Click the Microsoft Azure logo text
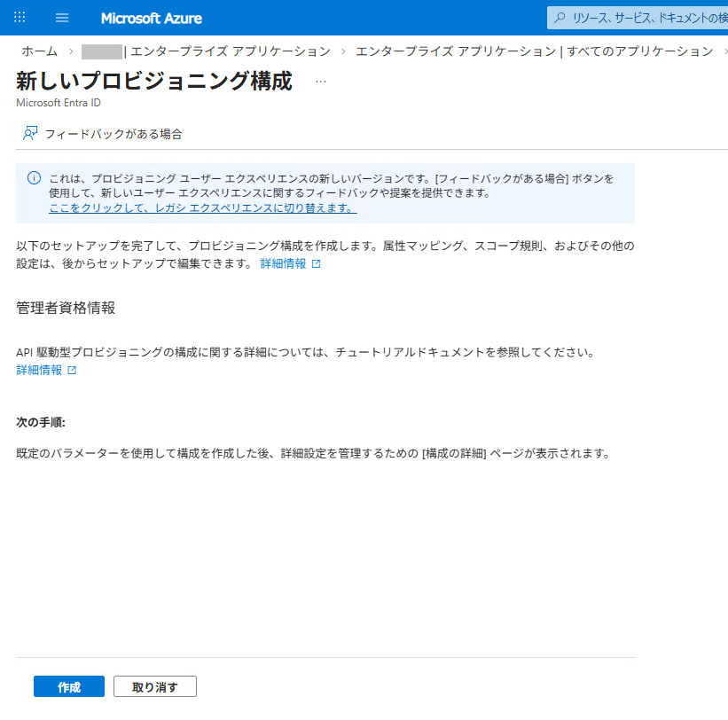The height and width of the screenshot is (720, 728). (151, 18)
